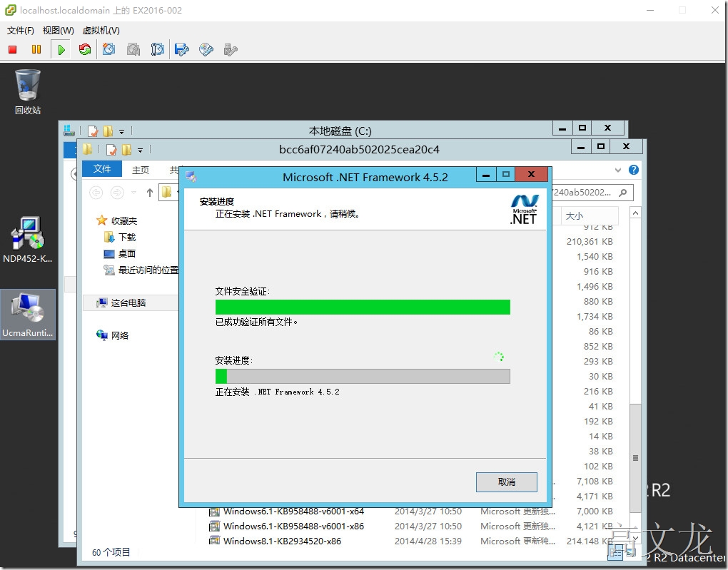Image resolution: width=728 pixels, height=570 pixels.
Task: Select 桌面 in navigation pane
Action: pyautogui.click(x=120, y=254)
